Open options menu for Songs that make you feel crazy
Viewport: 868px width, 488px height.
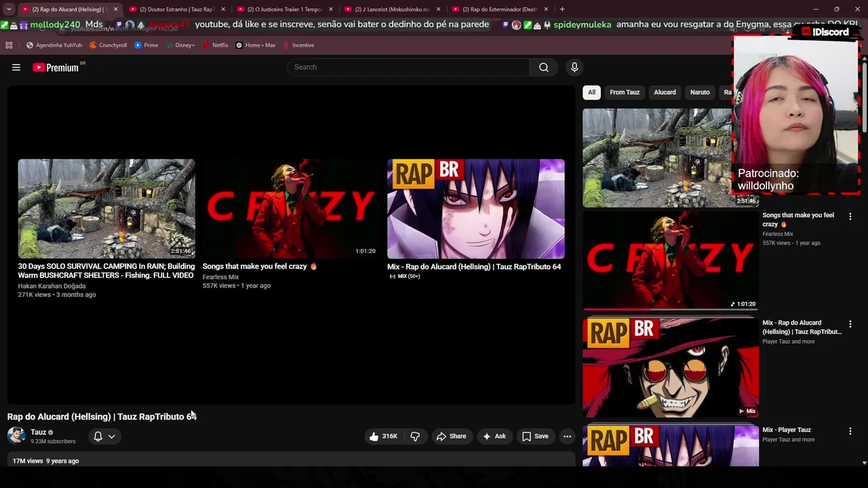[x=850, y=216]
